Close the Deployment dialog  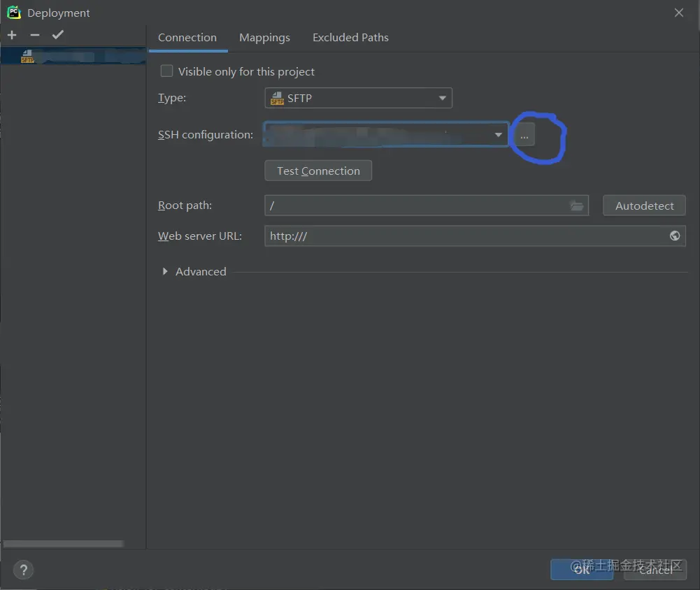(x=678, y=13)
